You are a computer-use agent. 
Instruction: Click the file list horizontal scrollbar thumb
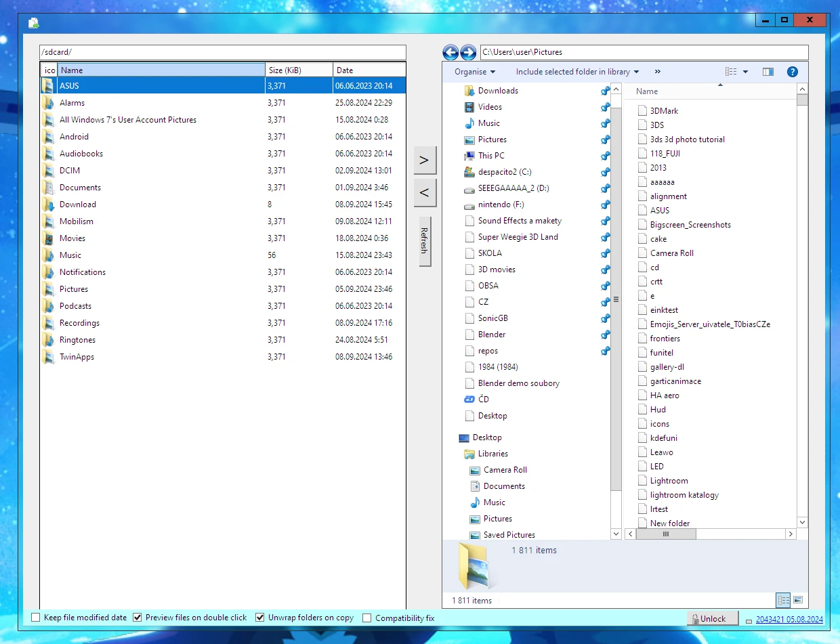[666, 534]
